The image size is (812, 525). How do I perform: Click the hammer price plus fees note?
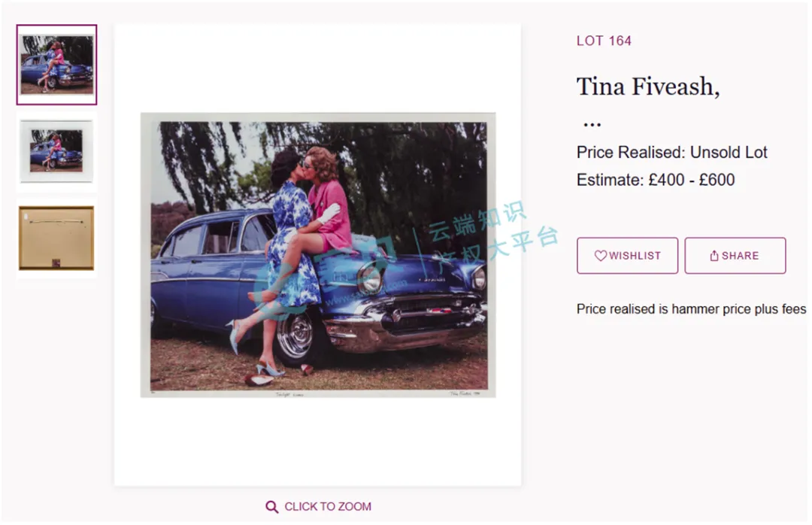click(691, 309)
